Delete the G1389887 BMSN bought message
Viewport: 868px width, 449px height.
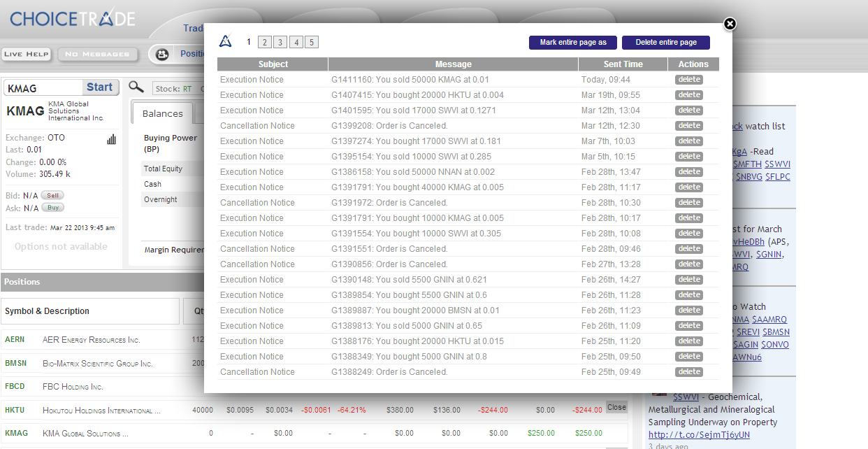tap(689, 311)
